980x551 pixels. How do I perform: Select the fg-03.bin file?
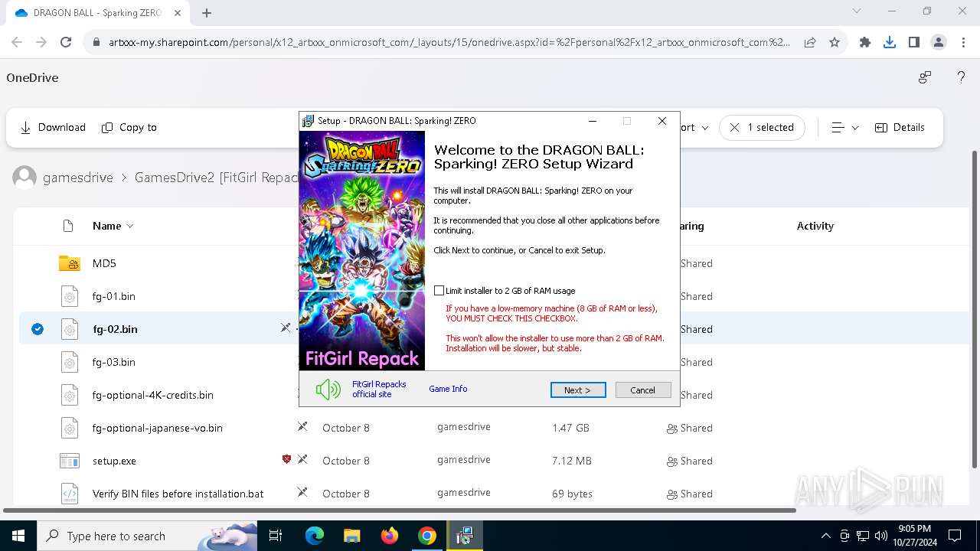[x=114, y=362]
